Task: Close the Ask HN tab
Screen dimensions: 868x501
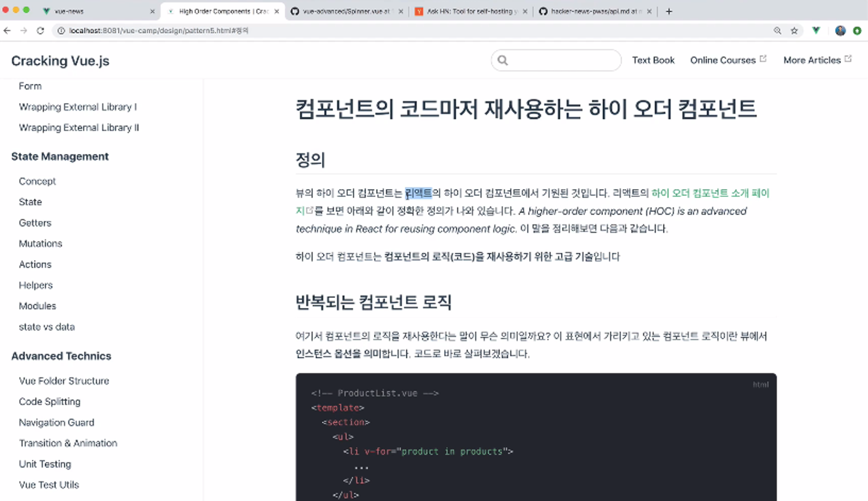Action: pos(525,11)
